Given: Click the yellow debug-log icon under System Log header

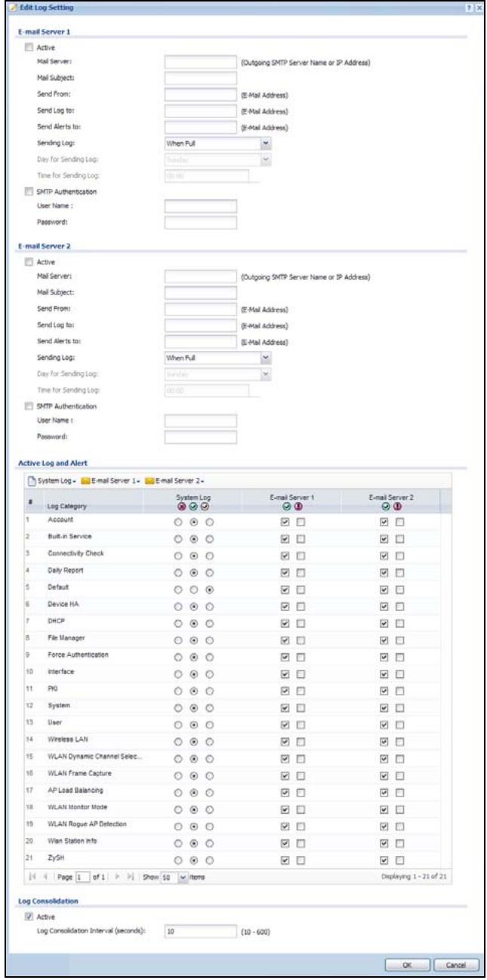Looking at the screenshot, I should (205, 507).
